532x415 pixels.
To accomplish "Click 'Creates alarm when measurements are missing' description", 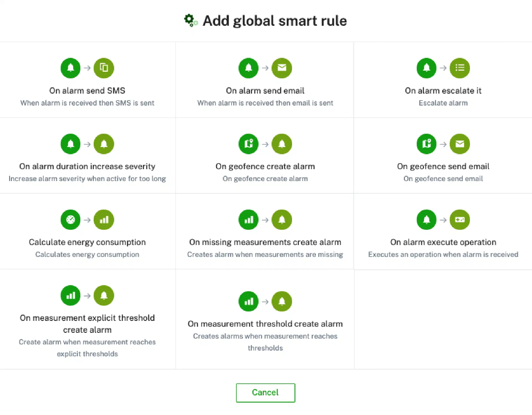I will point(265,254).
